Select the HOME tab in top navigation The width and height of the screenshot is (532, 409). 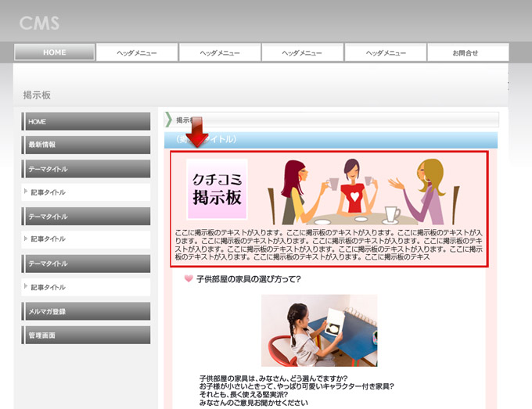55,52
